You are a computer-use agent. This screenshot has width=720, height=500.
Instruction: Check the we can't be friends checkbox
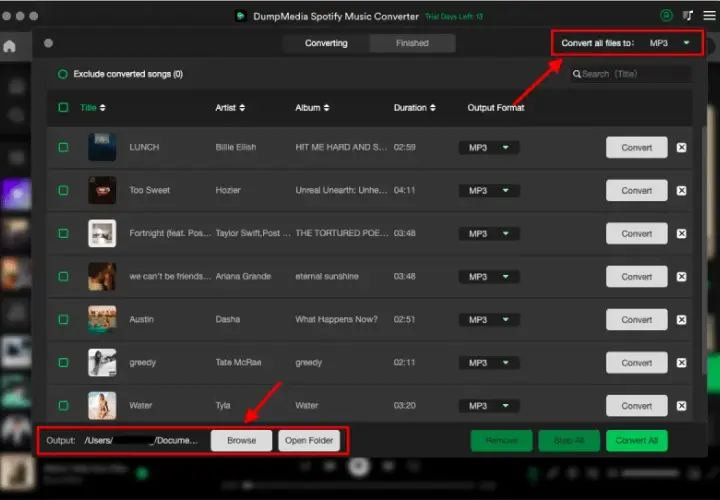(63, 276)
